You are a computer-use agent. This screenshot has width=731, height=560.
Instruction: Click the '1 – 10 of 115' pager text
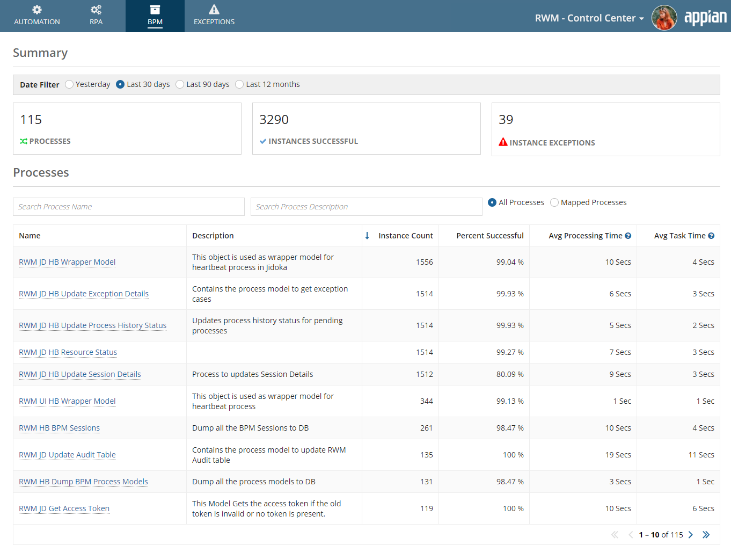pyautogui.click(x=661, y=535)
